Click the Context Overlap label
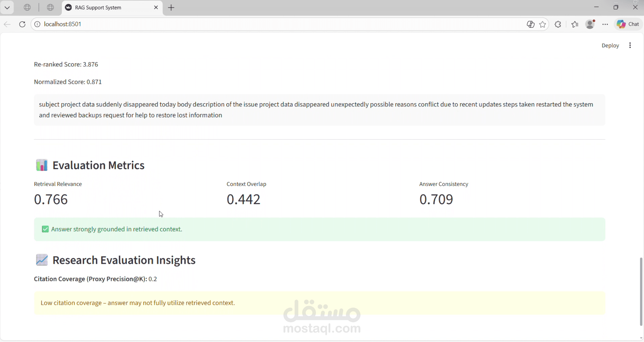This screenshot has width=644, height=342. pyautogui.click(x=246, y=184)
